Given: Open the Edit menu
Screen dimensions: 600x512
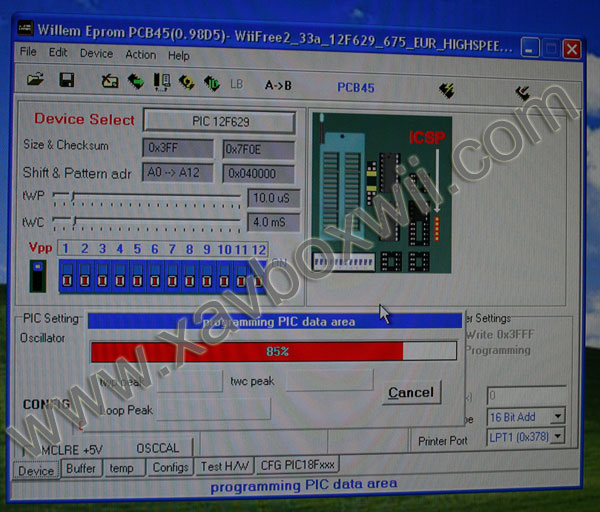Looking at the screenshot, I should 58,52.
